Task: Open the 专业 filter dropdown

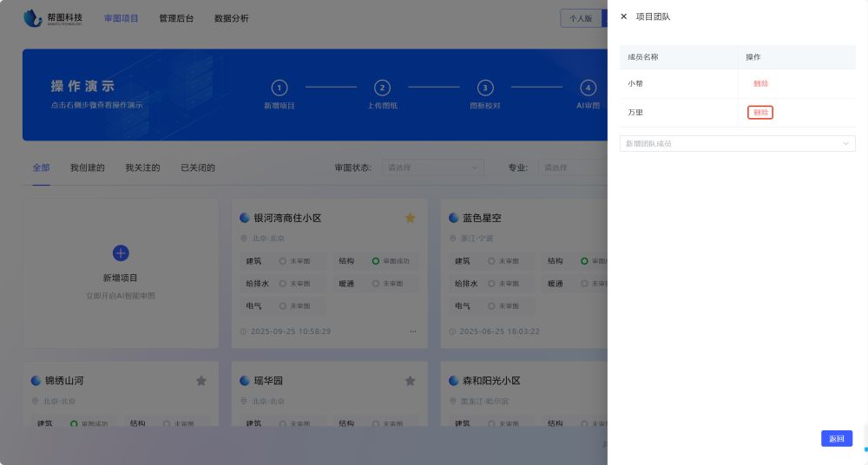Action: pyautogui.click(x=573, y=167)
